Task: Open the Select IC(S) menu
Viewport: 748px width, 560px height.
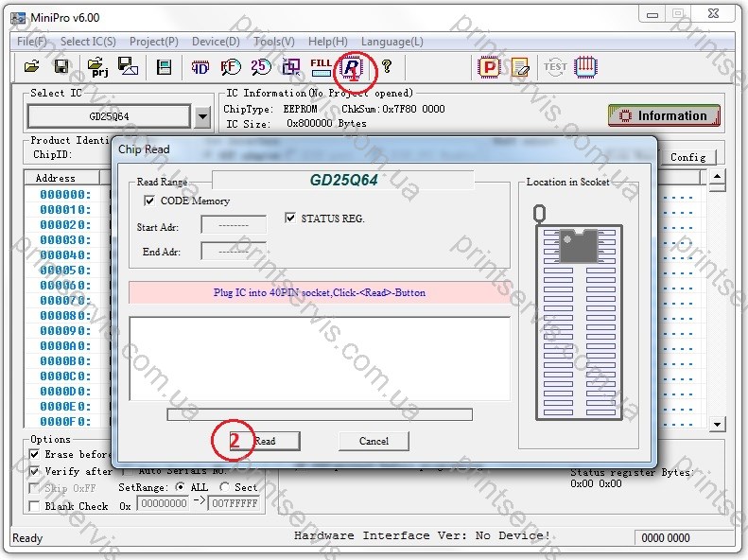Action: (88, 42)
